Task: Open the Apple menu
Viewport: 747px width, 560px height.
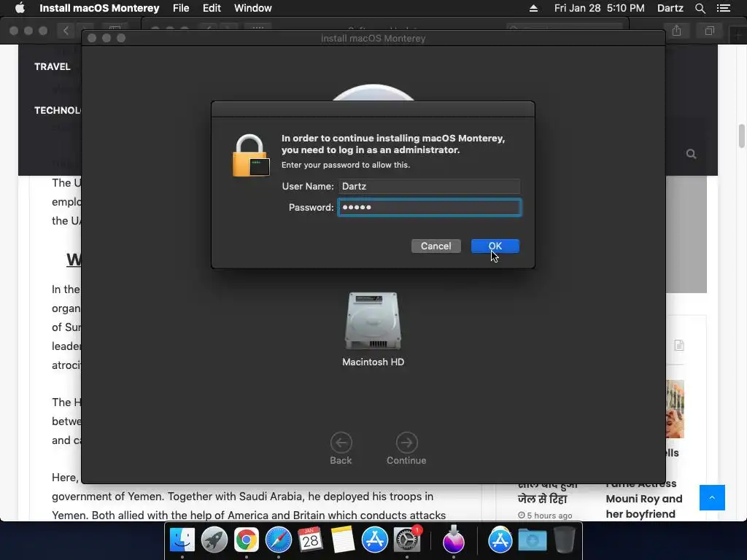Action: coord(20,8)
